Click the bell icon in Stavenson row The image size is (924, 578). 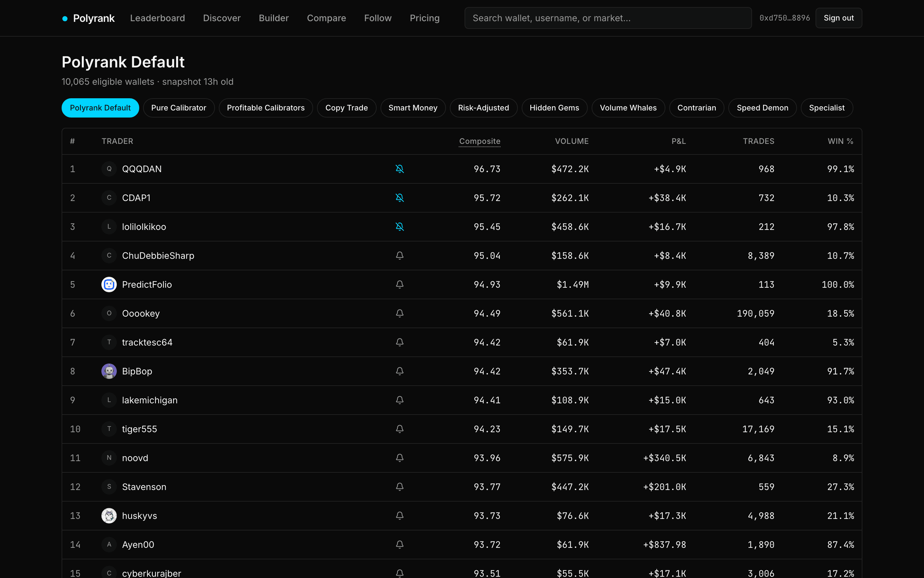click(x=399, y=486)
